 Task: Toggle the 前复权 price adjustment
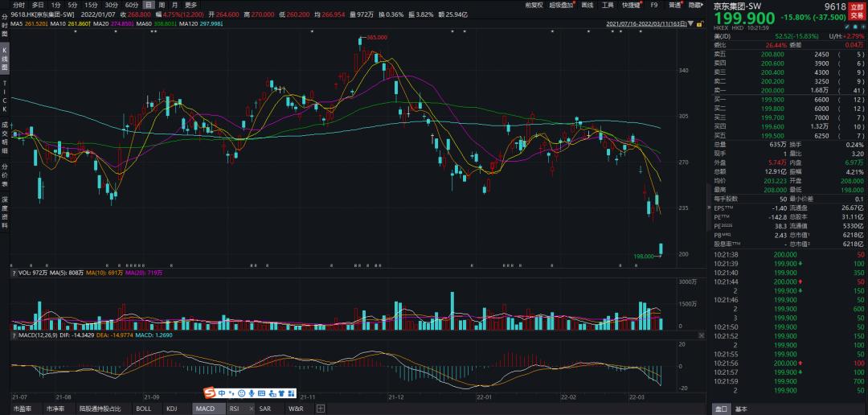[x=533, y=5]
